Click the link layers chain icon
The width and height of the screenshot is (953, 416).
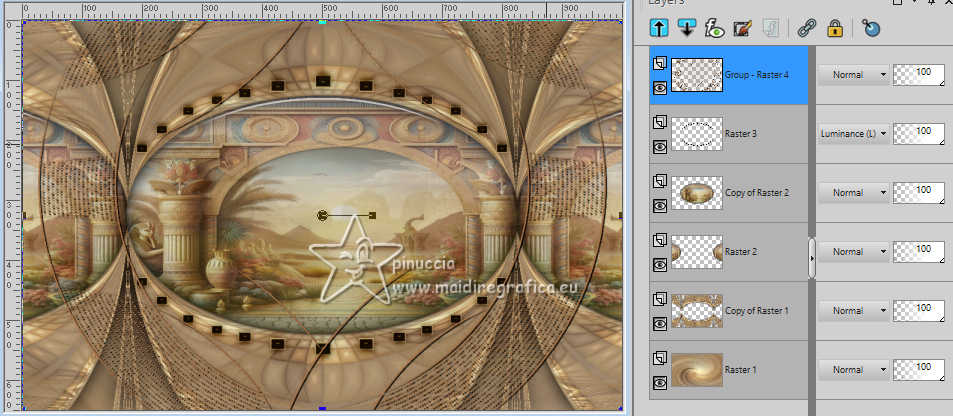(x=807, y=28)
